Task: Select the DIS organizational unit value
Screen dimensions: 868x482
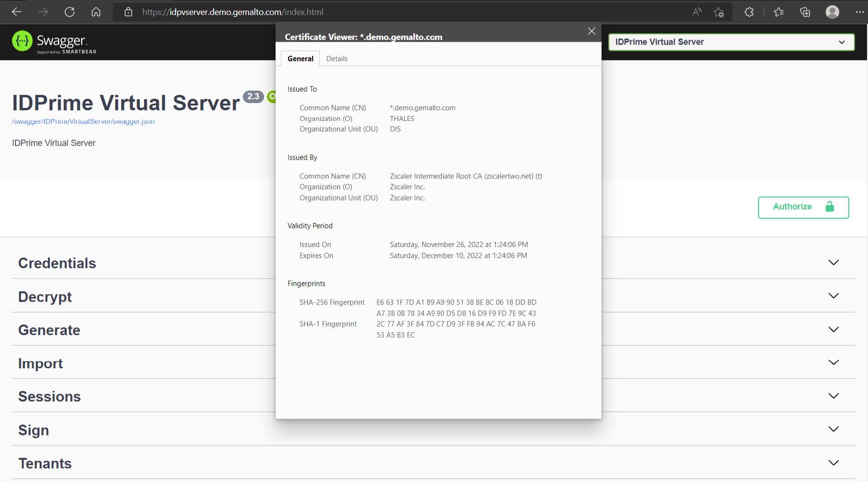Action: coord(395,129)
